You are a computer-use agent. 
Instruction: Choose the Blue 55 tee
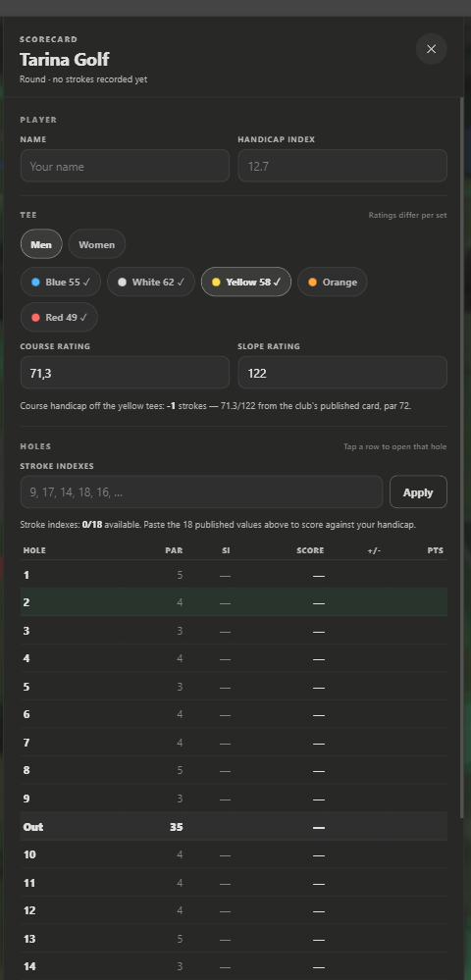point(61,282)
